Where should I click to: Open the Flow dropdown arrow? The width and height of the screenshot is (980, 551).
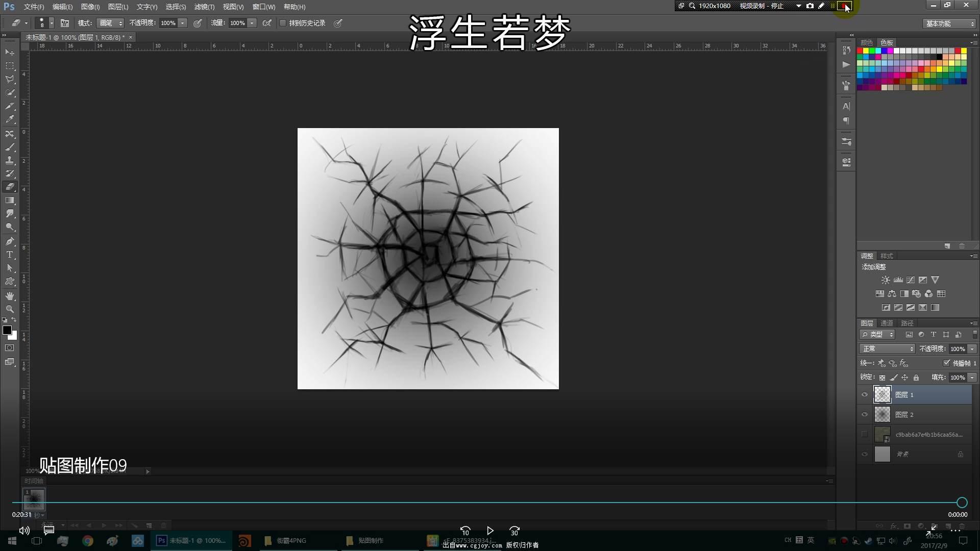point(252,23)
